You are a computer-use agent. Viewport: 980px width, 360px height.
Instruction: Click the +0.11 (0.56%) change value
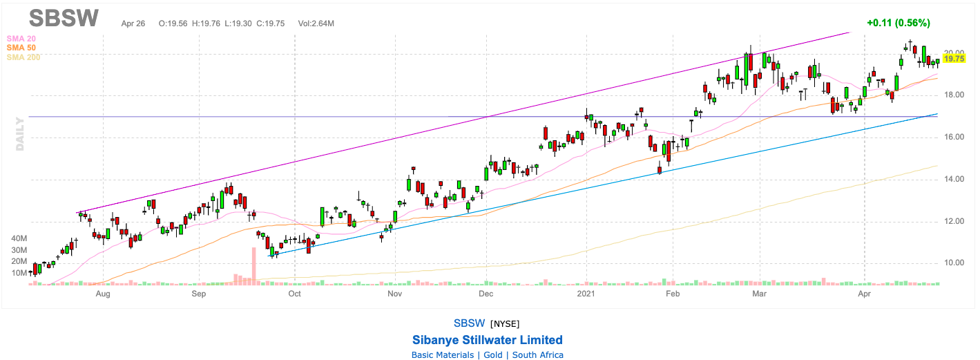pyautogui.click(x=899, y=23)
